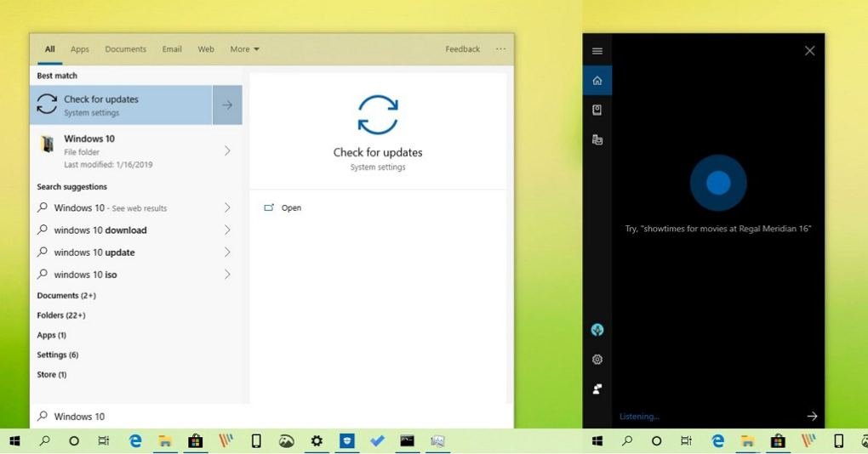Click the Feedback link in search panel
Viewport: 868px width, 454px height.
click(462, 49)
